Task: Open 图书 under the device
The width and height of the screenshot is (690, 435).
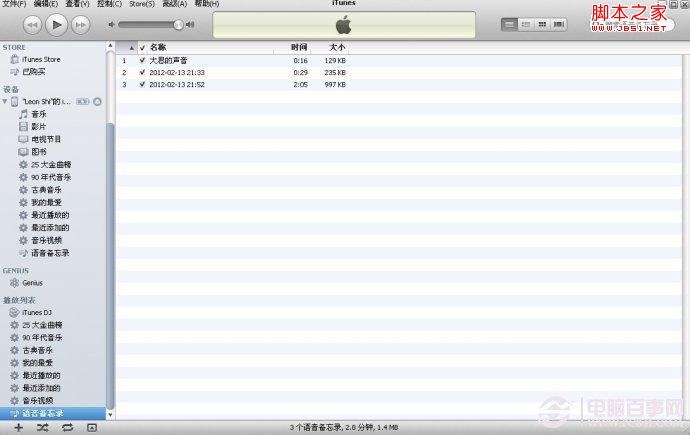Action: (x=39, y=152)
